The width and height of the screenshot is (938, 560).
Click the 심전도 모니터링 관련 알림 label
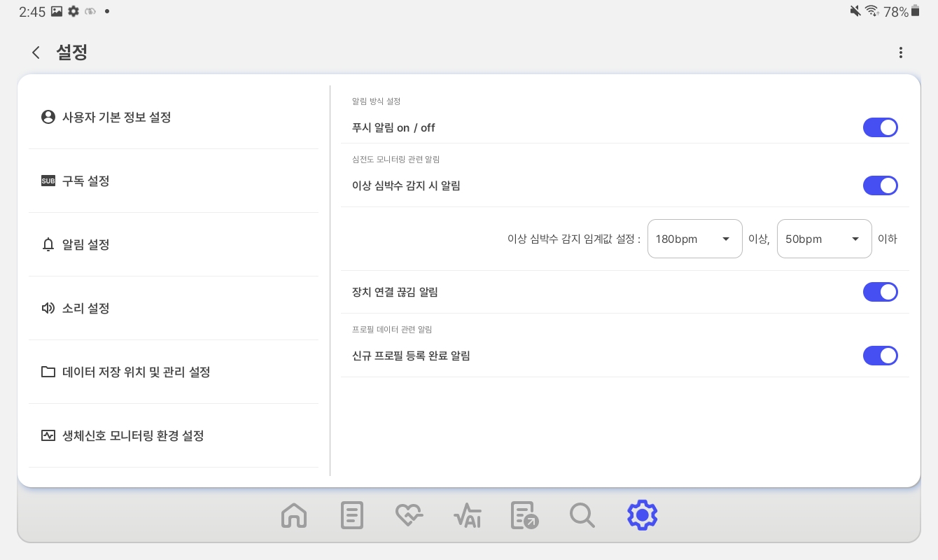(x=395, y=160)
